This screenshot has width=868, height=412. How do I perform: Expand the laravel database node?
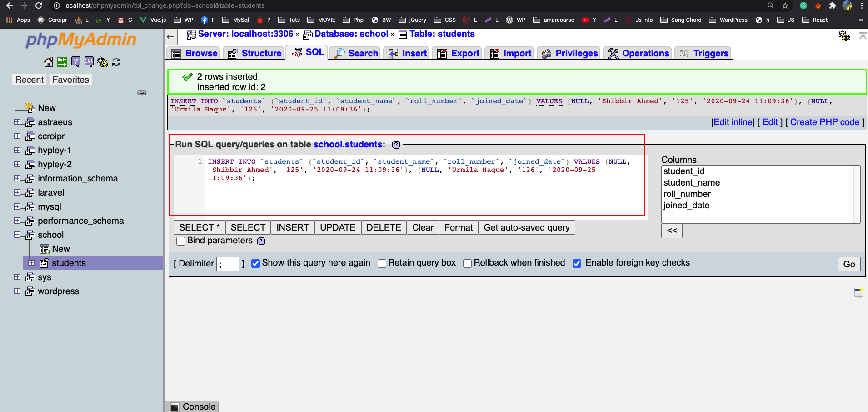pyautogui.click(x=17, y=192)
